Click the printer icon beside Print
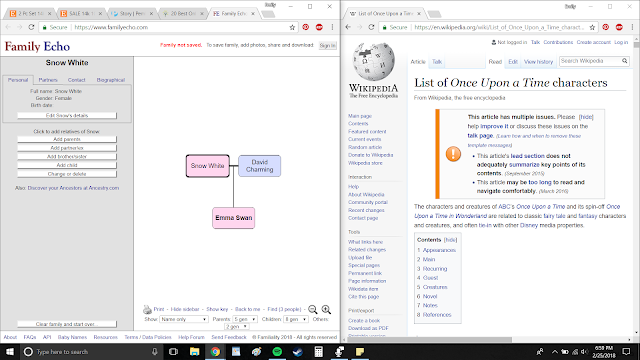Image resolution: width=640 pixels, height=360 pixels. [x=147, y=309]
